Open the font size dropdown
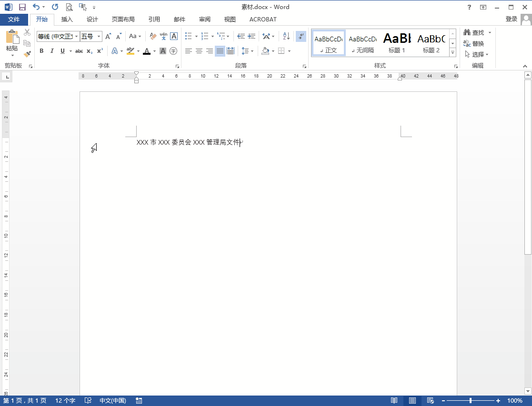Image resolution: width=532 pixels, height=406 pixels. click(99, 37)
